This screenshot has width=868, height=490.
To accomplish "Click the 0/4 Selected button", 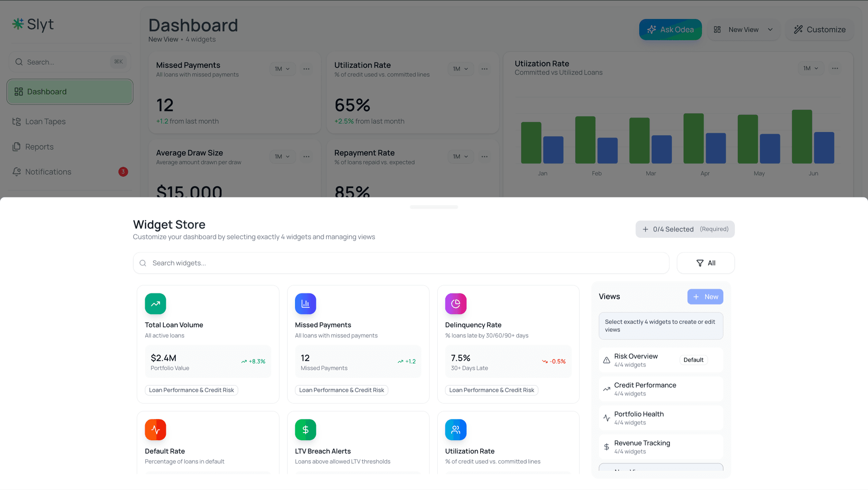I will click(685, 229).
